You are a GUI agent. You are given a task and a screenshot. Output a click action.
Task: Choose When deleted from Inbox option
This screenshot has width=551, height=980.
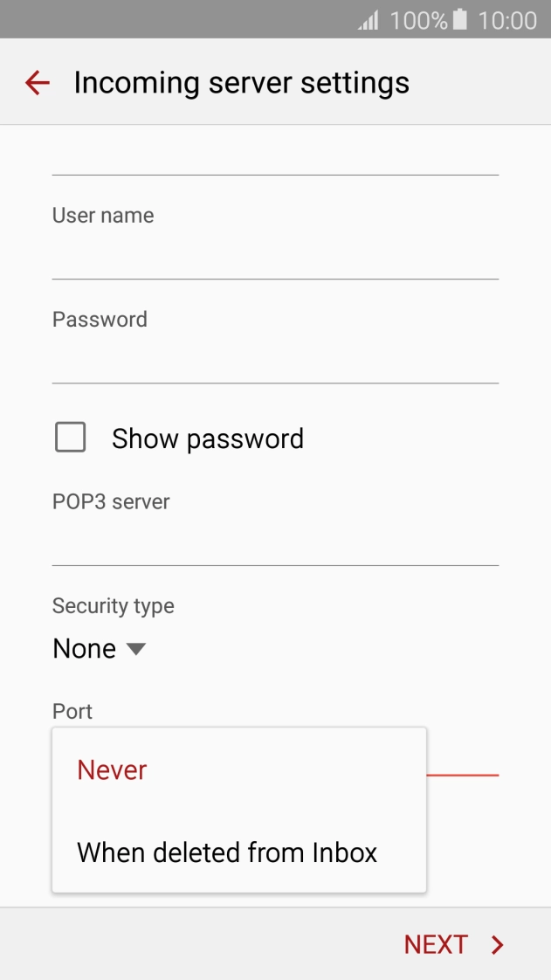click(x=227, y=852)
